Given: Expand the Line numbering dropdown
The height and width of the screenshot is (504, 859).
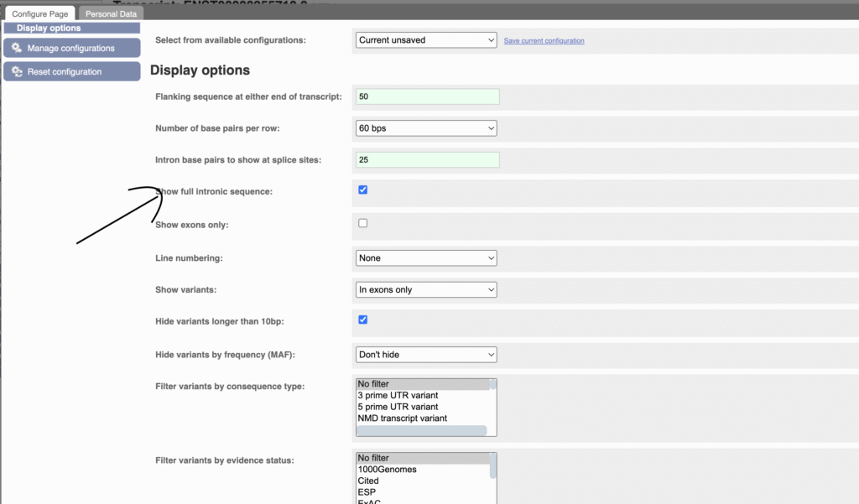Looking at the screenshot, I should click(x=426, y=258).
